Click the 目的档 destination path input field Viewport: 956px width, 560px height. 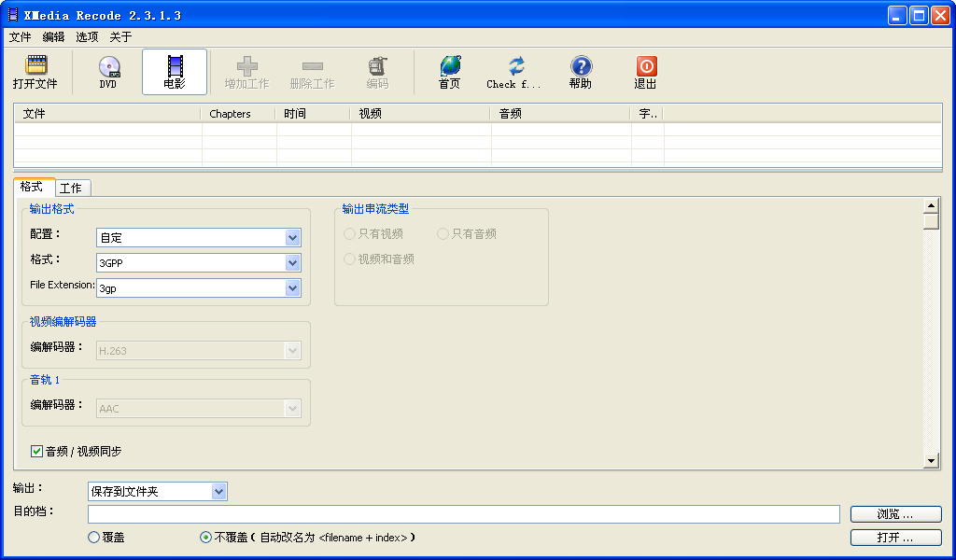coord(464,514)
